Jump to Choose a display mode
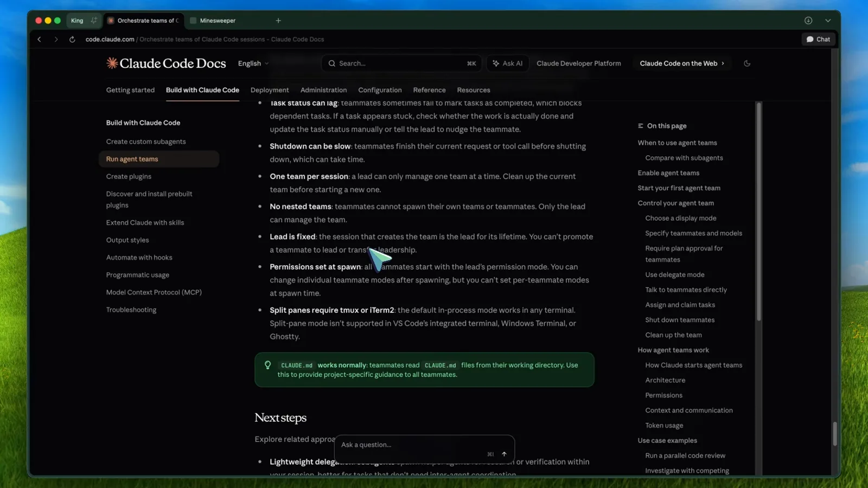The image size is (868, 488). coord(680,218)
